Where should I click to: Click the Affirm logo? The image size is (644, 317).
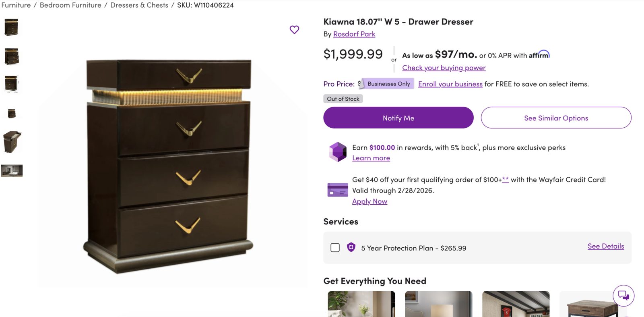[539, 55]
